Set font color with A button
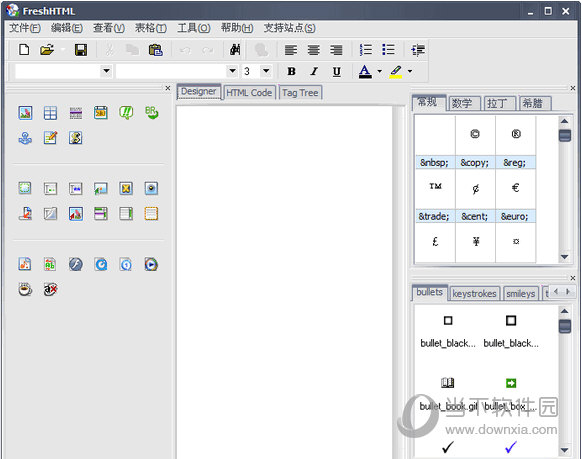 365,71
